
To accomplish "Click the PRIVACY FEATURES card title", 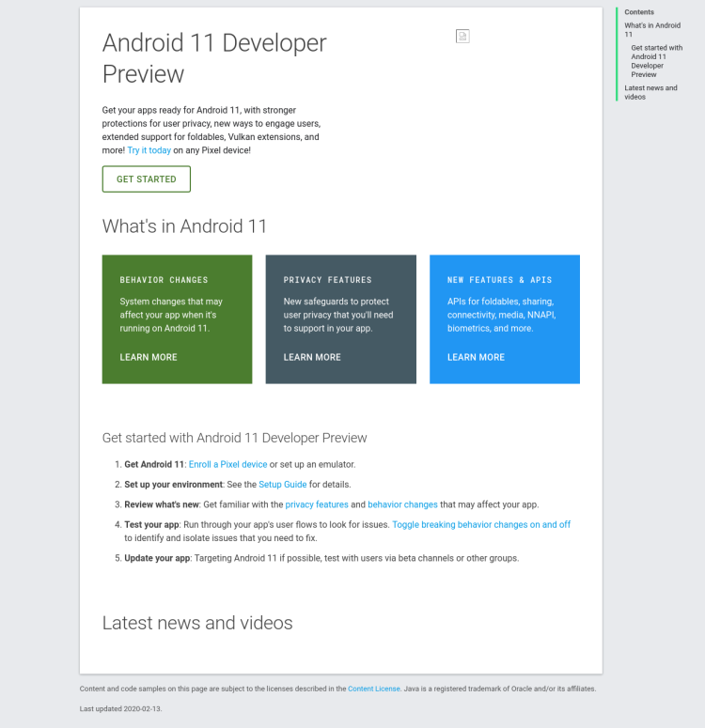I will [x=328, y=280].
